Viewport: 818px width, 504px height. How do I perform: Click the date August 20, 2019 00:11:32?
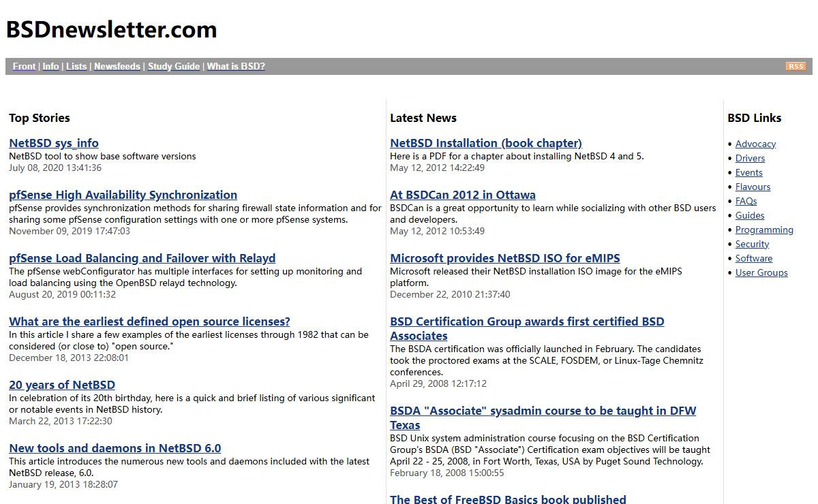click(62, 294)
